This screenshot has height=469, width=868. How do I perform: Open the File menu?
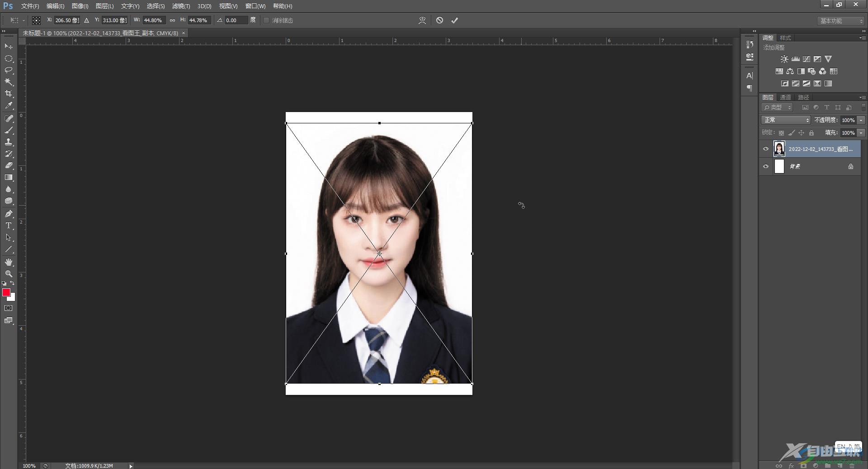pos(30,6)
